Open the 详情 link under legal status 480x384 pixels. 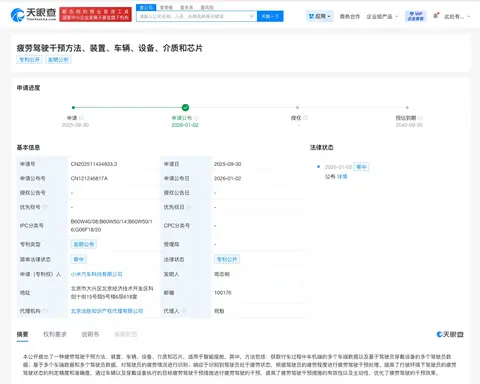[x=342, y=177]
